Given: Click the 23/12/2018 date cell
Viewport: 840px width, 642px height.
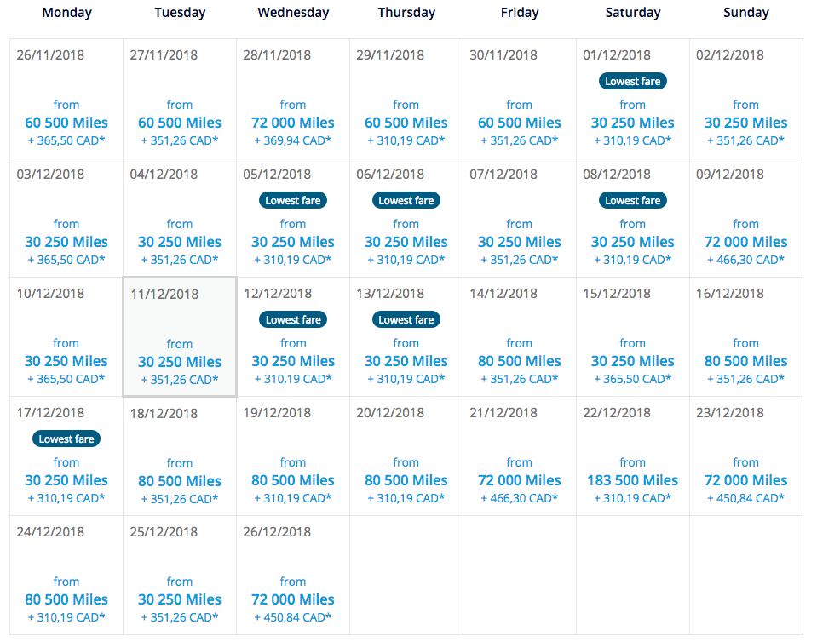Looking at the screenshot, I should [x=746, y=456].
